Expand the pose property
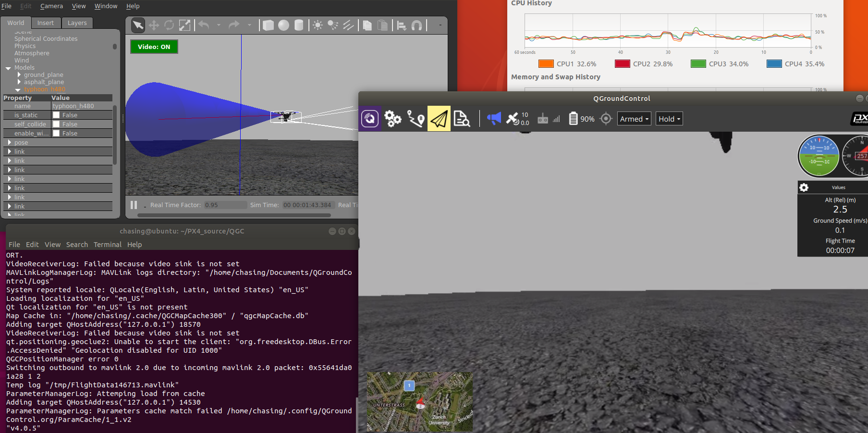Image resolution: width=868 pixels, height=433 pixels. [x=10, y=143]
